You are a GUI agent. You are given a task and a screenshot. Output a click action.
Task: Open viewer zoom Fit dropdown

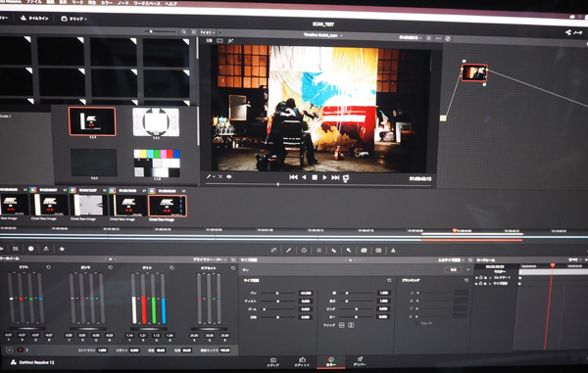208,32
